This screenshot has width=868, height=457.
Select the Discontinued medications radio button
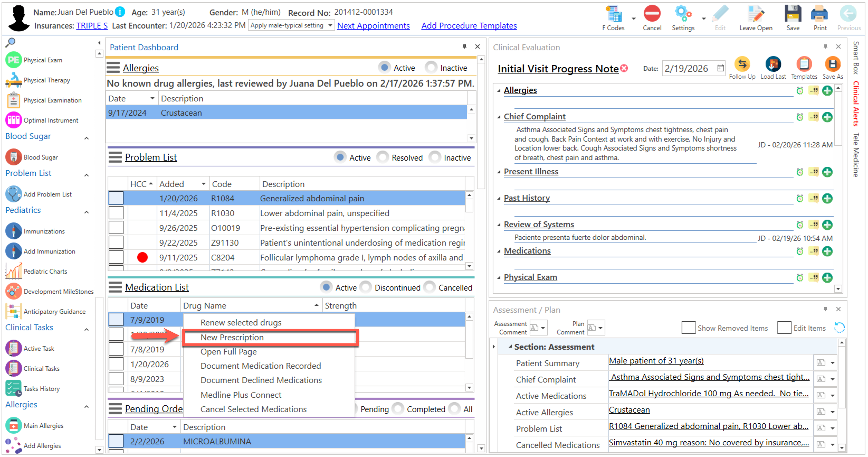[366, 287]
